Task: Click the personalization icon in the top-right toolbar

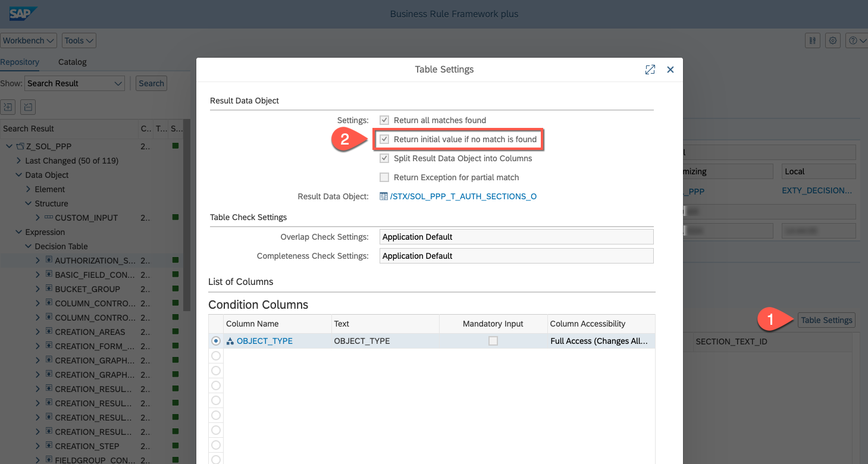Action: coord(812,40)
